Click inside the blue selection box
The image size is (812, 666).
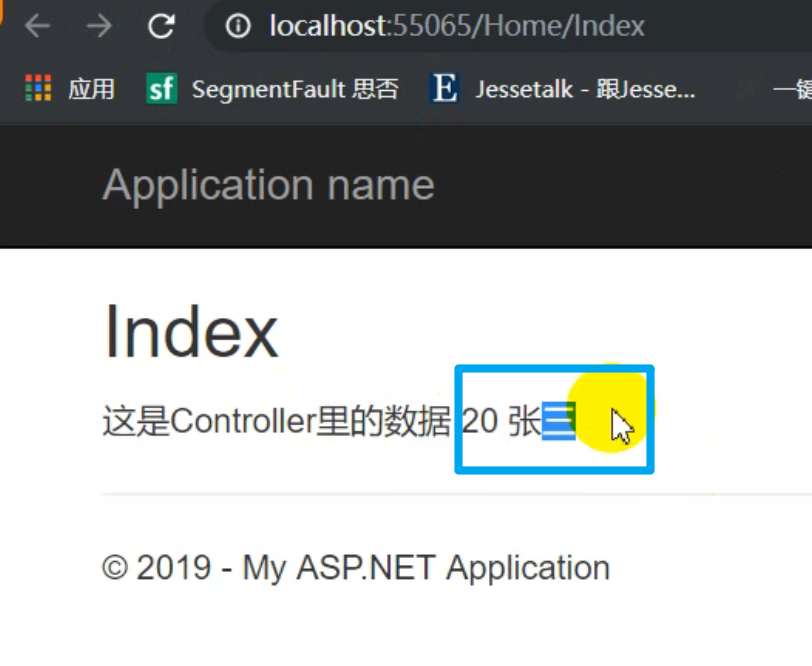click(554, 418)
